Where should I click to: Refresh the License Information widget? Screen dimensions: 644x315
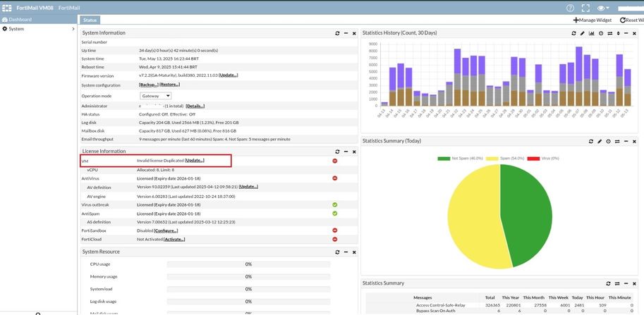(x=338, y=152)
